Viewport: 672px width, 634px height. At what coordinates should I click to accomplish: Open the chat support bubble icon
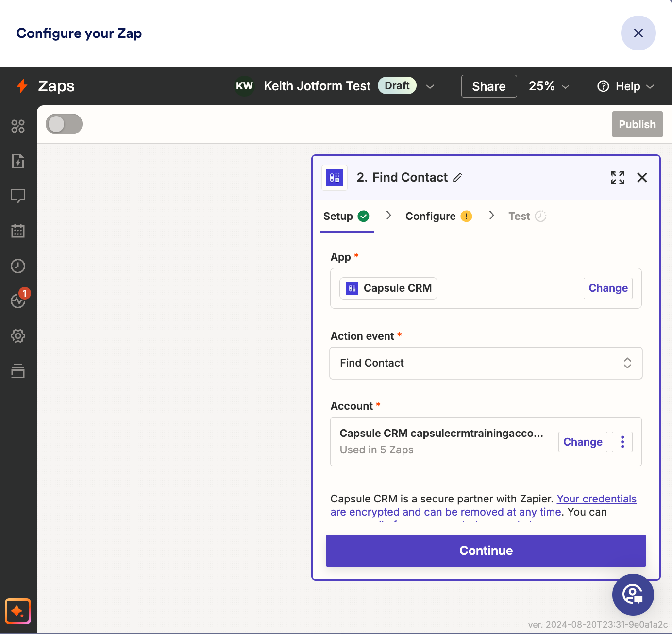coord(633,595)
